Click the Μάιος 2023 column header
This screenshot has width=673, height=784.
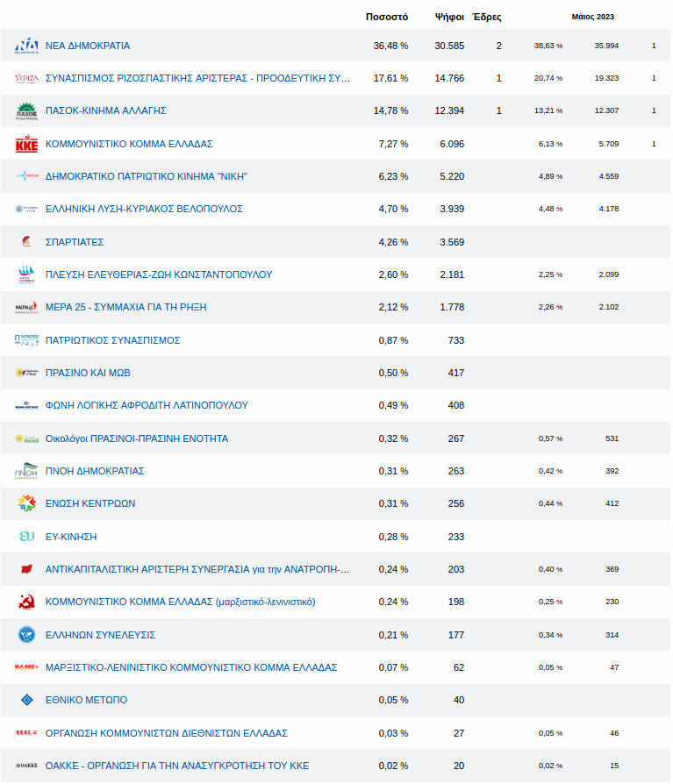tap(592, 17)
